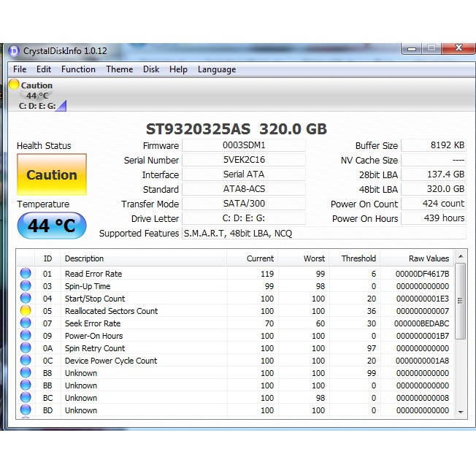Click the scroll up arrow of attribute list
Viewport: 476px width, 476px height.
coord(460,258)
